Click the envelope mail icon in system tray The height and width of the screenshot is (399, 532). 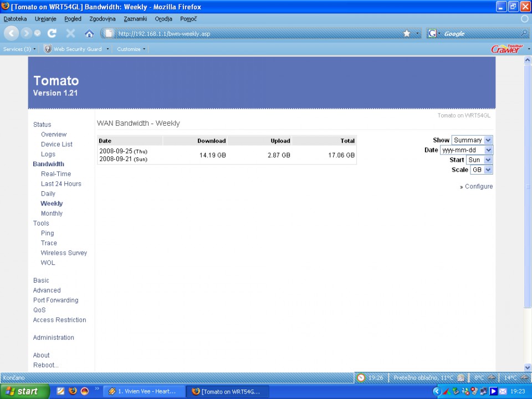pyautogui.click(x=503, y=392)
